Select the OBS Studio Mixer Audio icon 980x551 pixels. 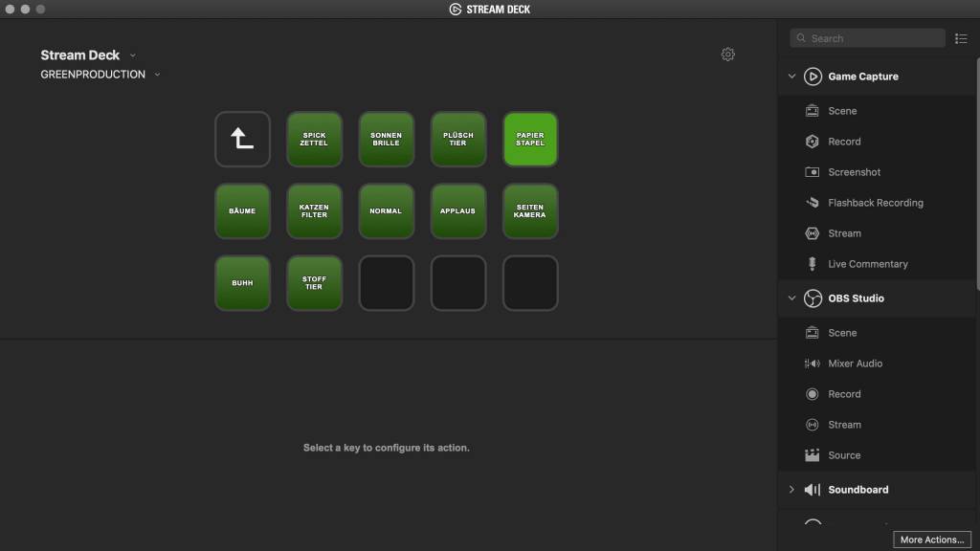[x=812, y=364]
